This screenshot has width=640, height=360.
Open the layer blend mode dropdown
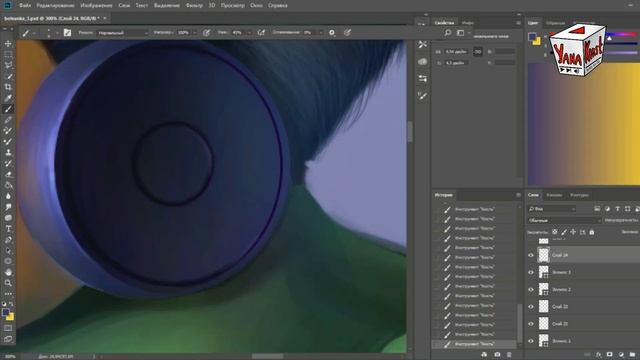pyautogui.click(x=564, y=220)
